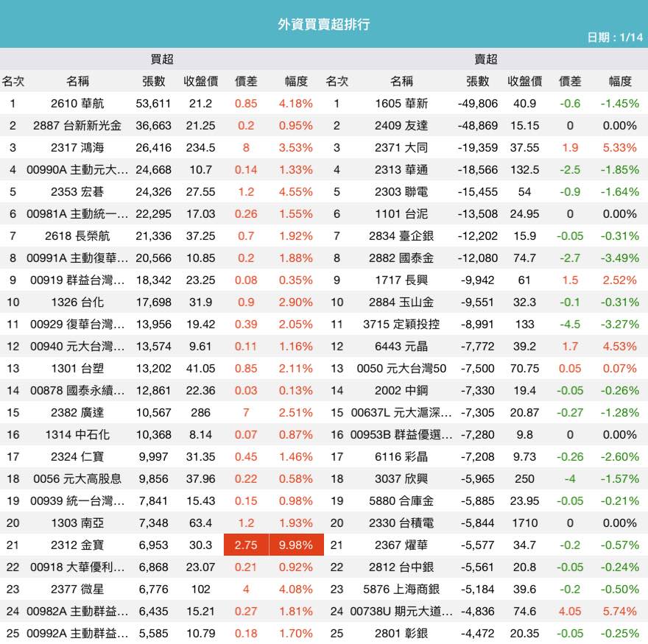This screenshot has width=648, height=644.
Task: Open the 00990A 主動元大 entry
Action: (x=77, y=170)
